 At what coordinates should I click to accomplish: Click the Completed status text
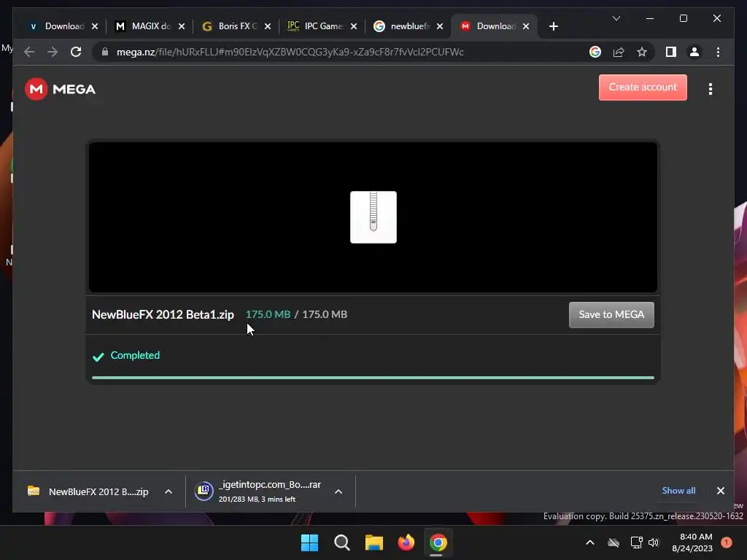(135, 355)
